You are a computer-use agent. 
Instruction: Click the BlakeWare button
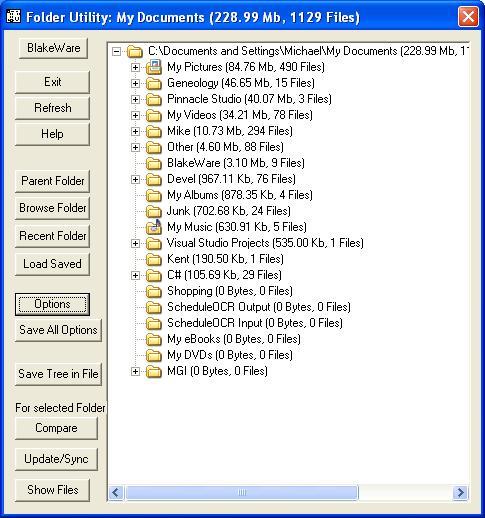coord(54,48)
